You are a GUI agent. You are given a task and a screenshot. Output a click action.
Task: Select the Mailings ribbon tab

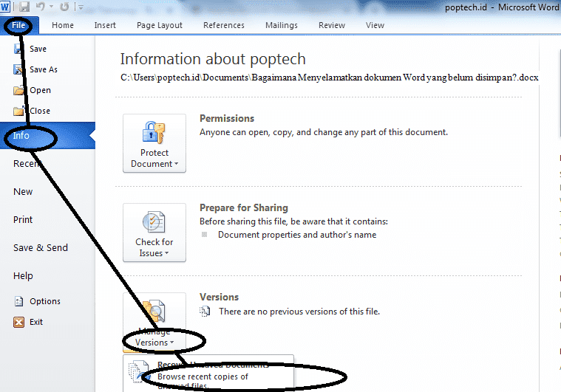[x=281, y=25]
